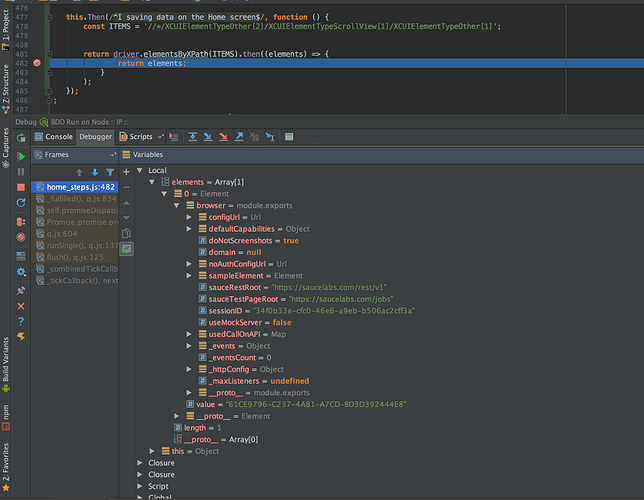Expand the defaultCapabilities Object node
The height and width of the screenshot is (500, 644).
pos(189,228)
